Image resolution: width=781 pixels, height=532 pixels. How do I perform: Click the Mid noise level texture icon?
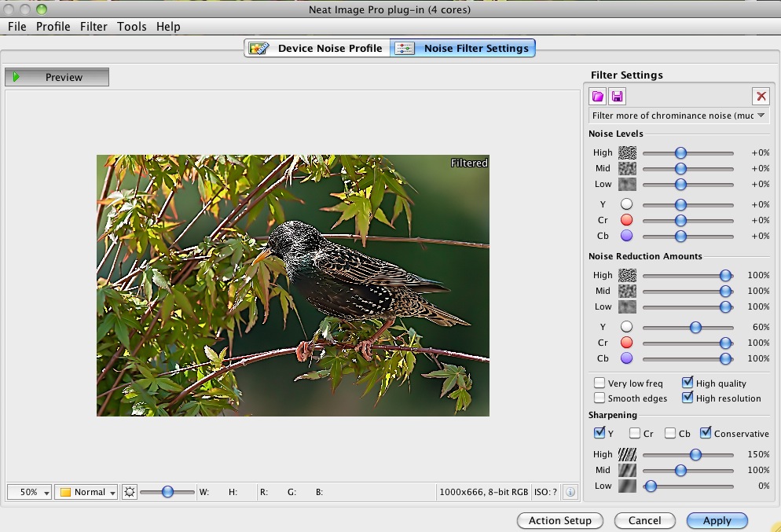point(627,168)
